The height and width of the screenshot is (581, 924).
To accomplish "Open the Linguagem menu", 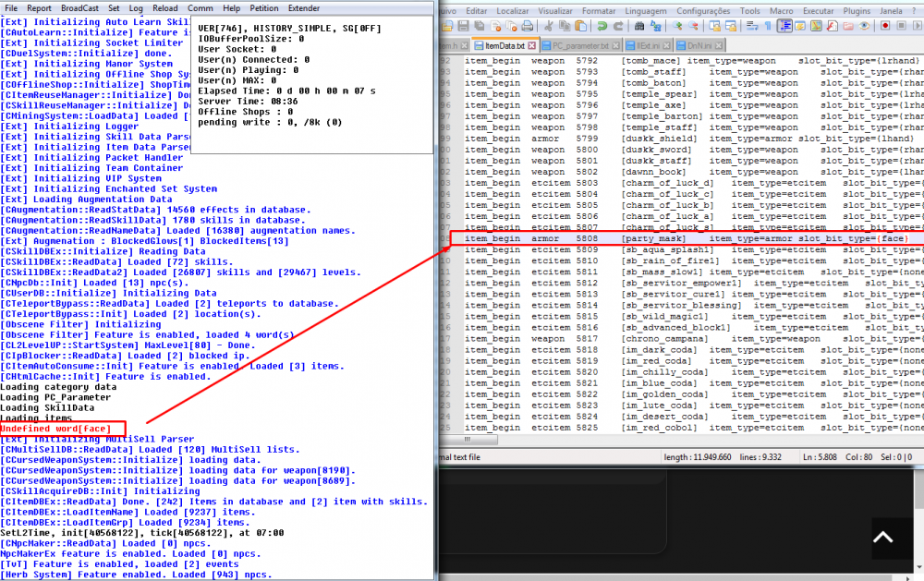I will tap(646, 10).
